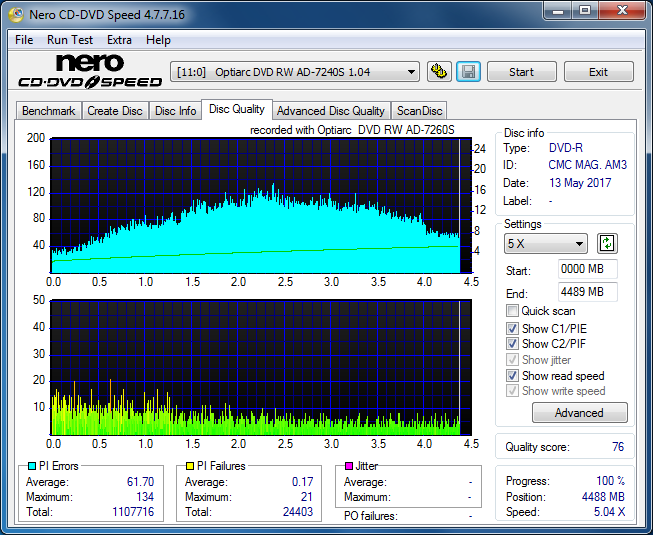Toggle Show C2/PIF checkbox

click(x=512, y=344)
